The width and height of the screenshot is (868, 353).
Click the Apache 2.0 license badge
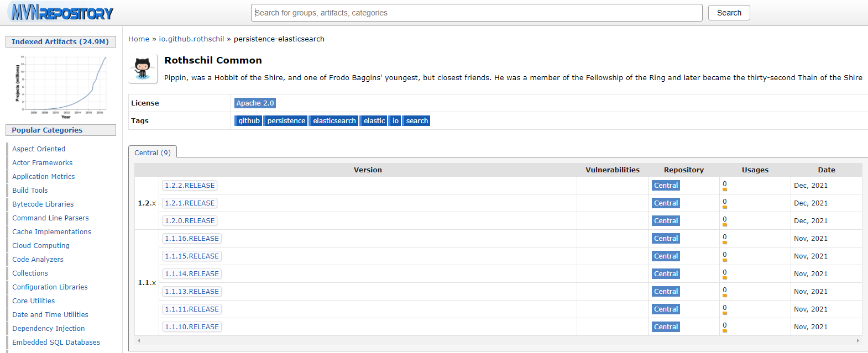coord(255,103)
